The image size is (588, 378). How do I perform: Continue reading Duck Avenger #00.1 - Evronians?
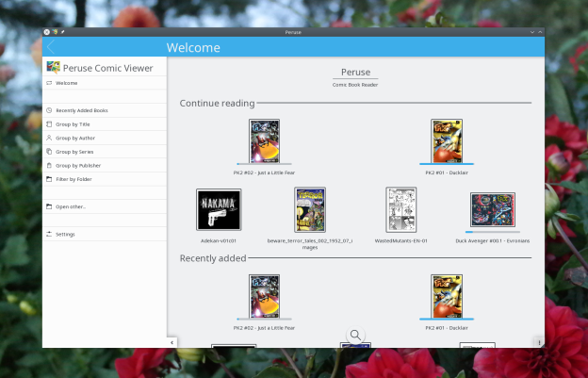(492, 210)
